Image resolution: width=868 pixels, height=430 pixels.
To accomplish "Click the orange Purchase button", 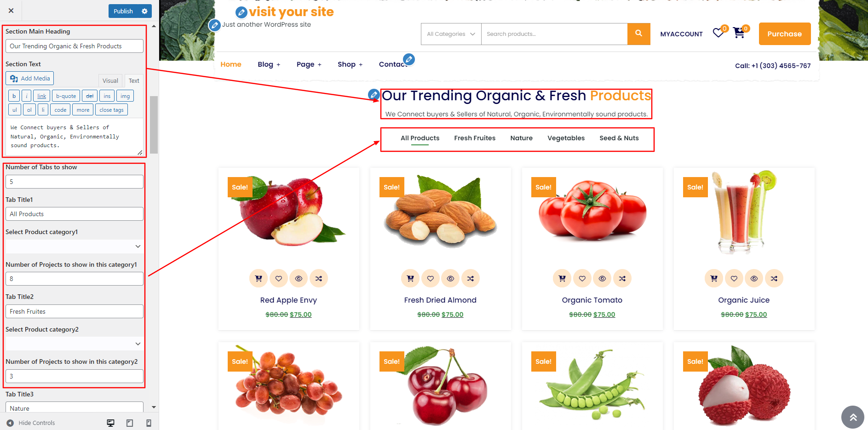I will (x=785, y=34).
